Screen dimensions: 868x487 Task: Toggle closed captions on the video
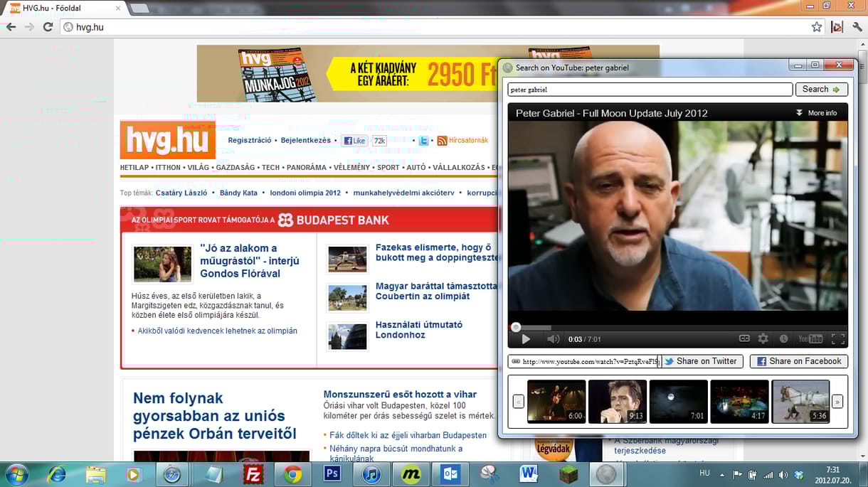[744, 339]
